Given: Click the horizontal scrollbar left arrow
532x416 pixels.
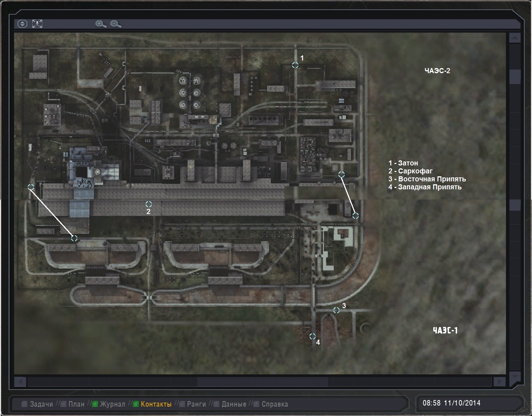Looking at the screenshot, I should 20,382.
